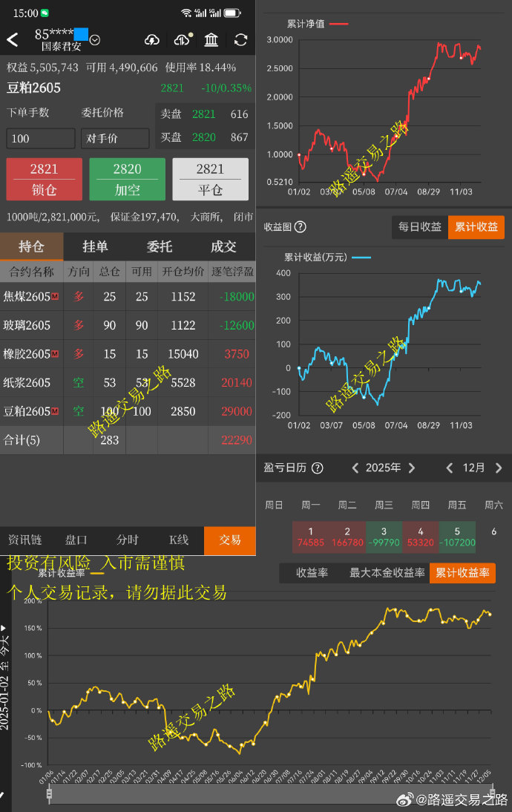Open the K线 bottom tab
The width and height of the screenshot is (512, 812).
click(179, 540)
